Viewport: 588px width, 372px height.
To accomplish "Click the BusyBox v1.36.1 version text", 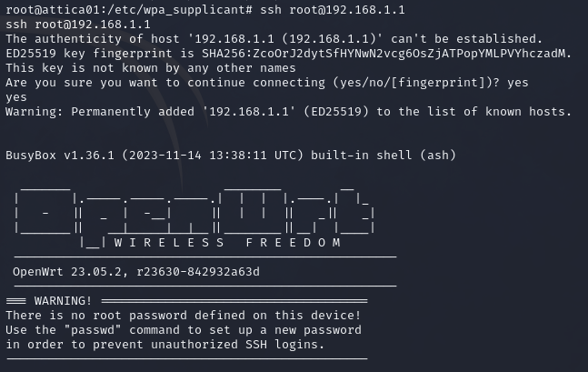I will tap(60, 155).
